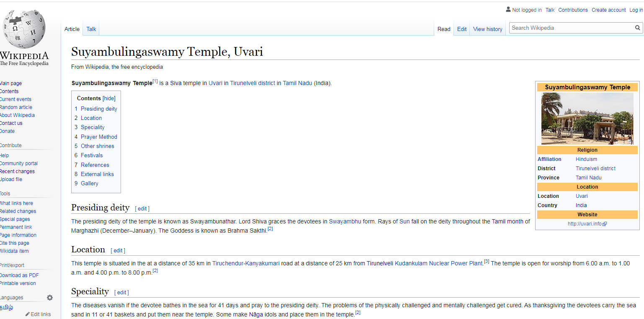Jump to References in contents
644x319 pixels.
(95, 165)
